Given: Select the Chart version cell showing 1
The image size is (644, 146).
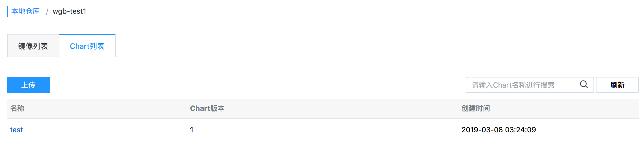Looking at the screenshot, I should pos(192,130).
